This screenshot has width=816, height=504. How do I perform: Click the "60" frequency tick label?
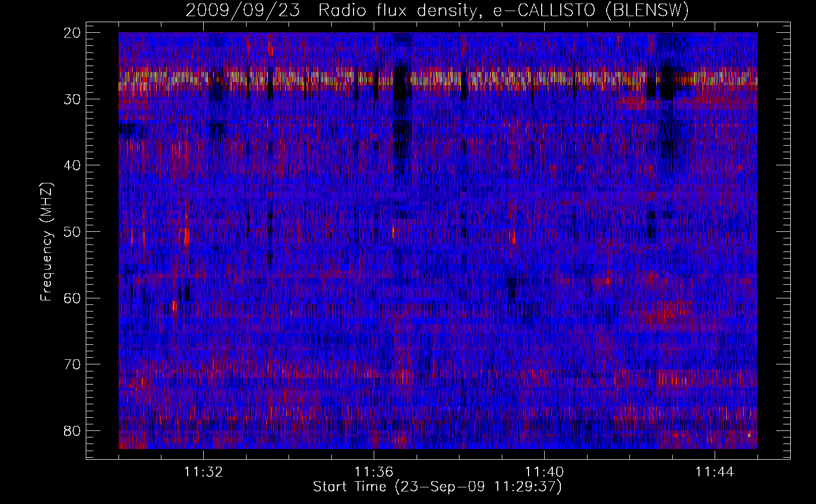click(x=73, y=298)
